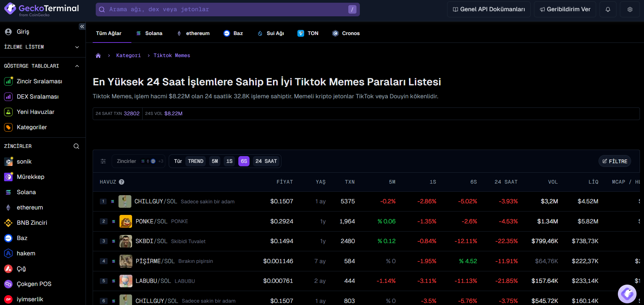Sort by LİQ column header
Screen dimensions: 644x305
pyautogui.click(x=593, y=182)
